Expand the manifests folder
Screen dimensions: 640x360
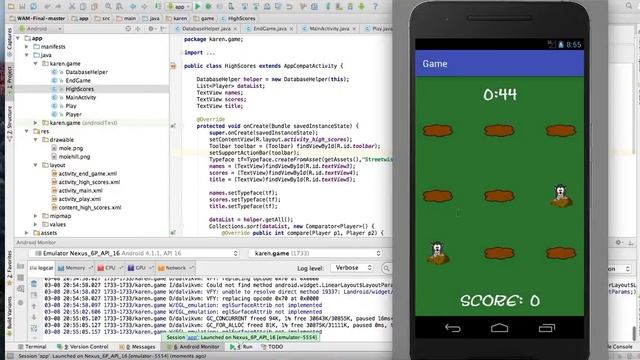point(27,47)
